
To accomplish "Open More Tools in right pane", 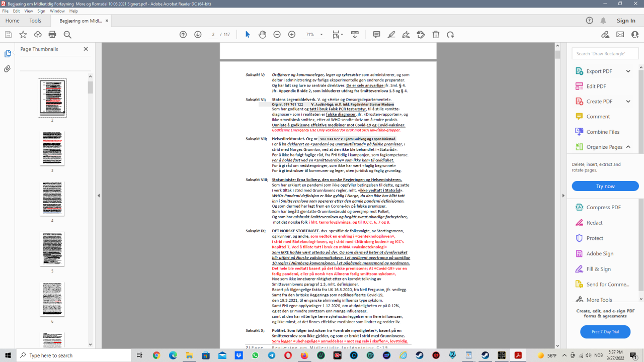I will (600, 300).
